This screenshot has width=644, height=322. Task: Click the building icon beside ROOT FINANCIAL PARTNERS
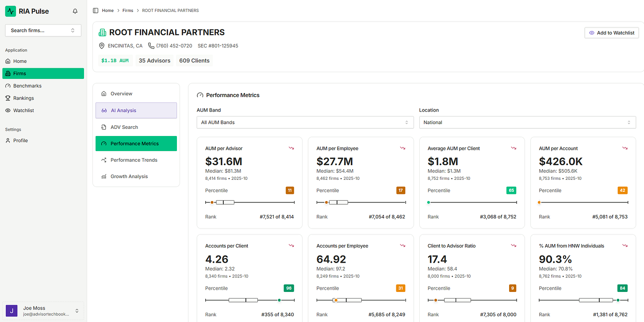tap(103, 32)
